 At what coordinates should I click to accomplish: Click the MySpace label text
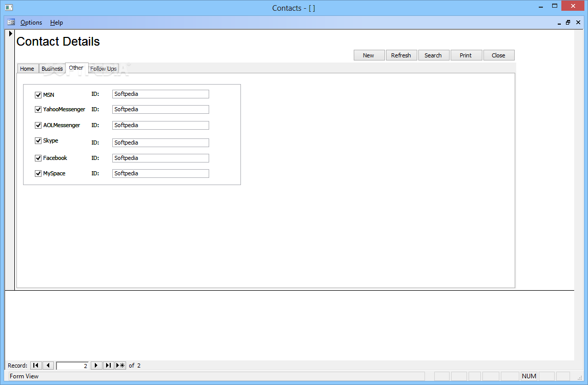click(54, 174)
